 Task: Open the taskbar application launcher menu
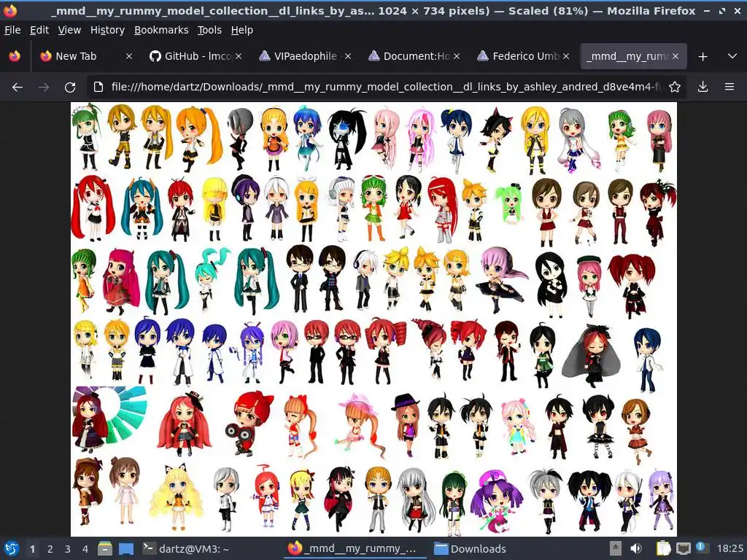[11, 548]
